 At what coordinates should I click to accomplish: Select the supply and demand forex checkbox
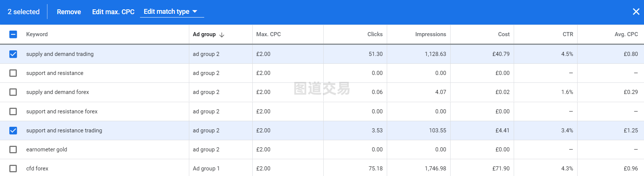click(x=13, y=92)
